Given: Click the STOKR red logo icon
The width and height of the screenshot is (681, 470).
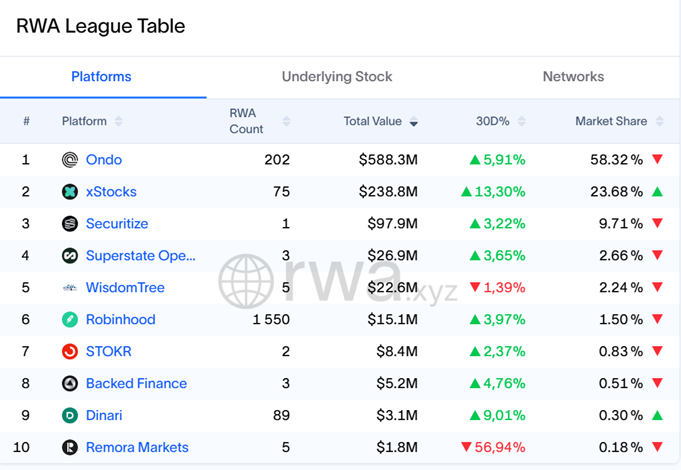Looking at the screenshot, I should coord(70,352).
